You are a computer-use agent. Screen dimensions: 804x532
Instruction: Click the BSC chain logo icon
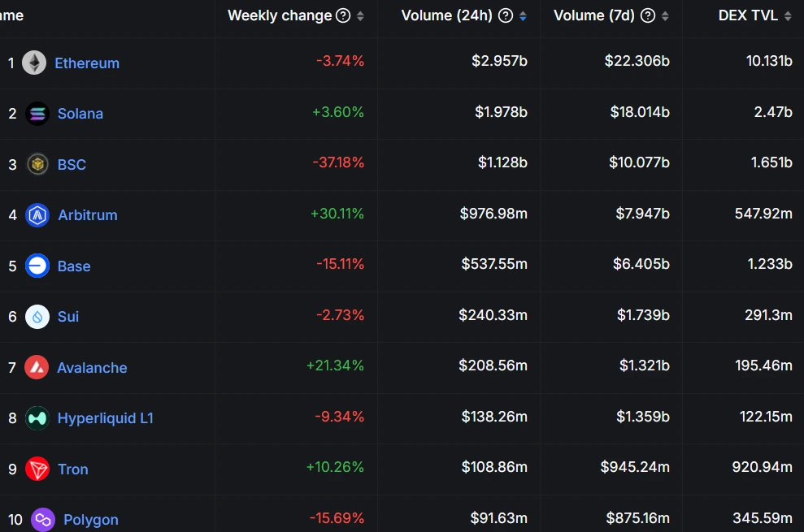pos(37,165)
